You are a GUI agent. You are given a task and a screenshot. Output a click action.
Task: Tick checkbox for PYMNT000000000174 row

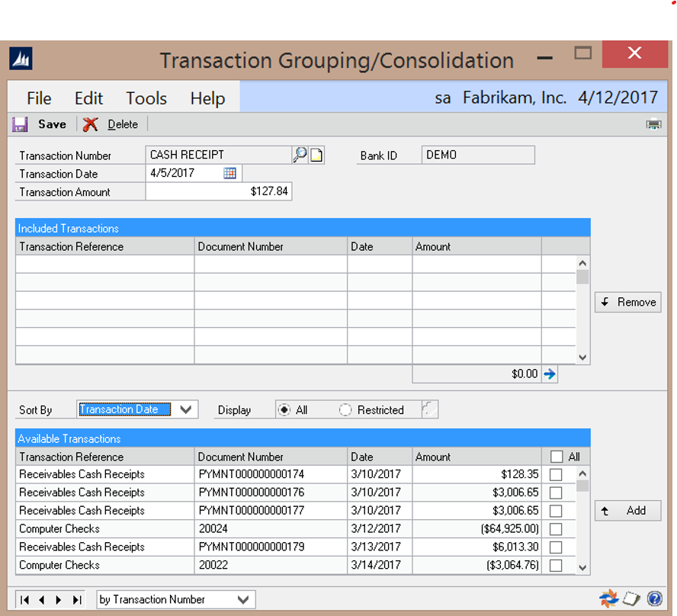click(556, 474)
